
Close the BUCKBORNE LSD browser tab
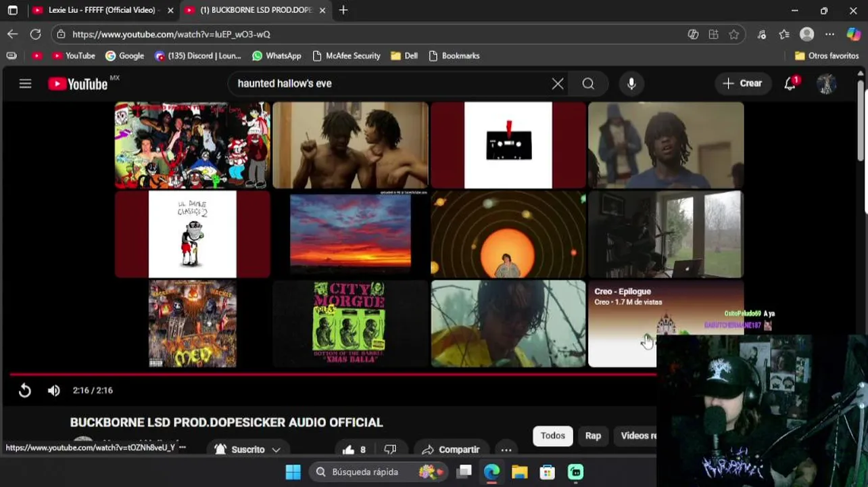click(x=322, y=10)
